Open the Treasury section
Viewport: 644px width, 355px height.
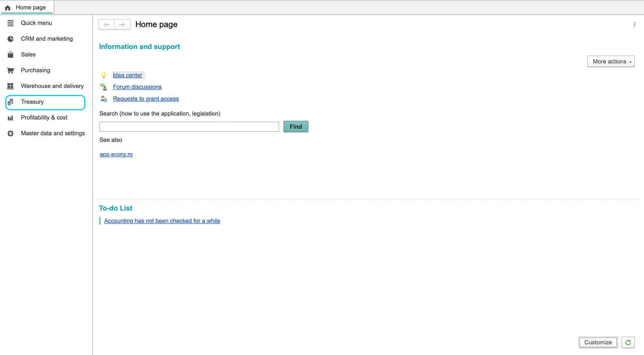[45, 102]
